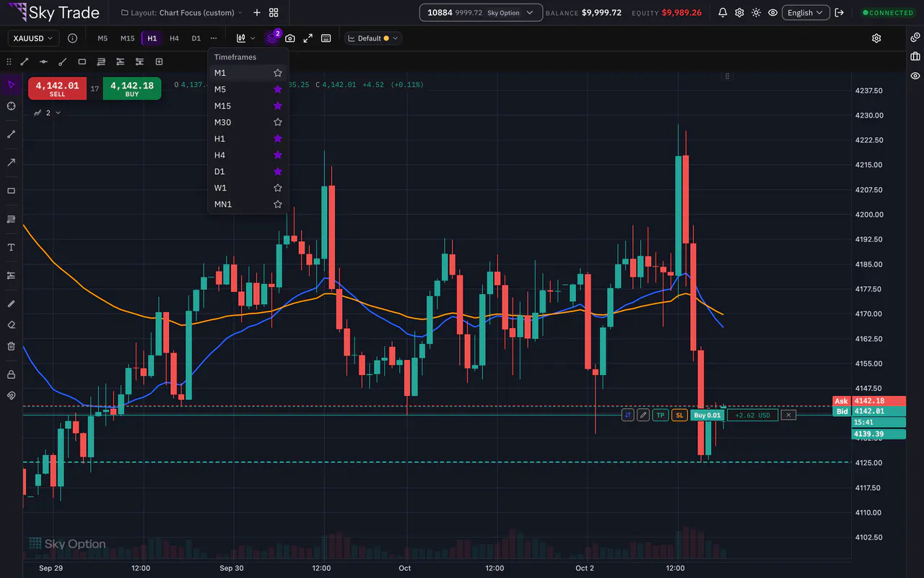Viewport: 924px width, 578px height.
Task: Open the XAUUSD symbol dropdown
Action: (x=34, y=38)
